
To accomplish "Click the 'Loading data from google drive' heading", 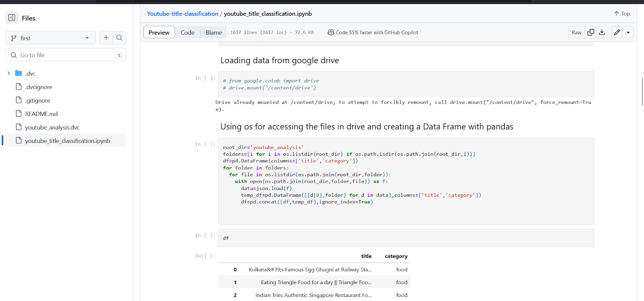I will (280, 60).
